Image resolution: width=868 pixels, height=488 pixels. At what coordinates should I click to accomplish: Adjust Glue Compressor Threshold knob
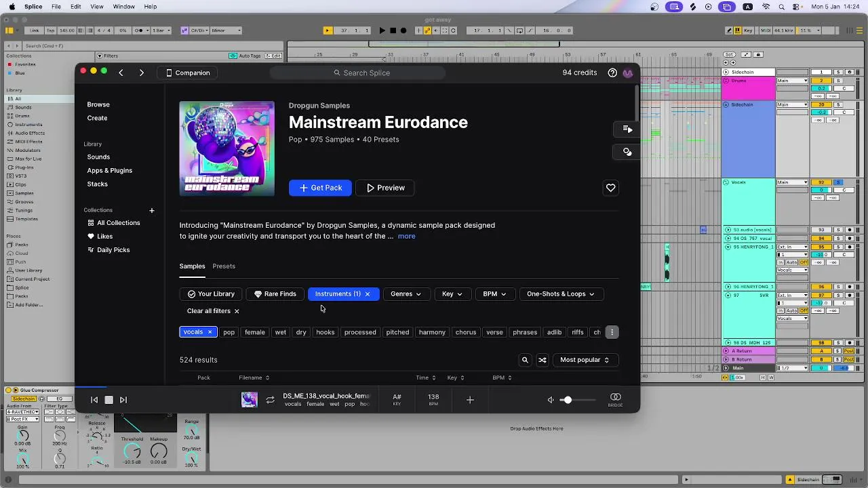[x=132, y=451]
